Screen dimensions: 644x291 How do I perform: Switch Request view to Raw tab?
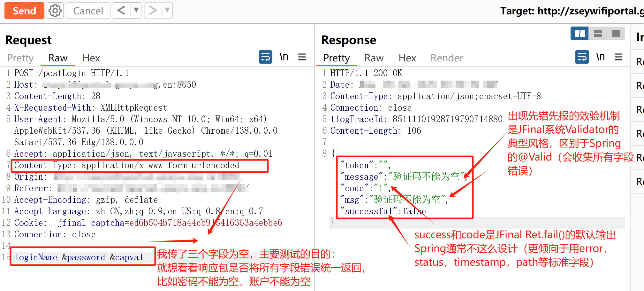coord(58,58)
